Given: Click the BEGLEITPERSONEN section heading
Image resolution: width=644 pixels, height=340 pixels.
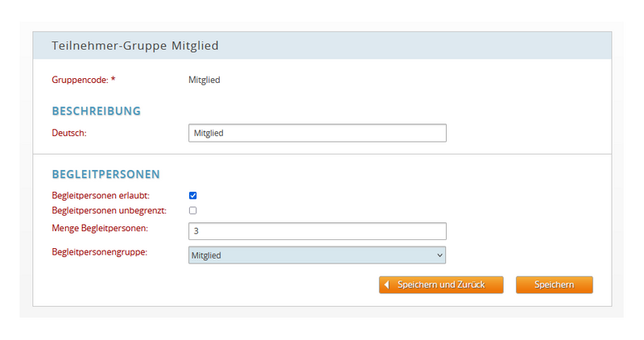Looking at the screenshot, I should click(105, 174).
